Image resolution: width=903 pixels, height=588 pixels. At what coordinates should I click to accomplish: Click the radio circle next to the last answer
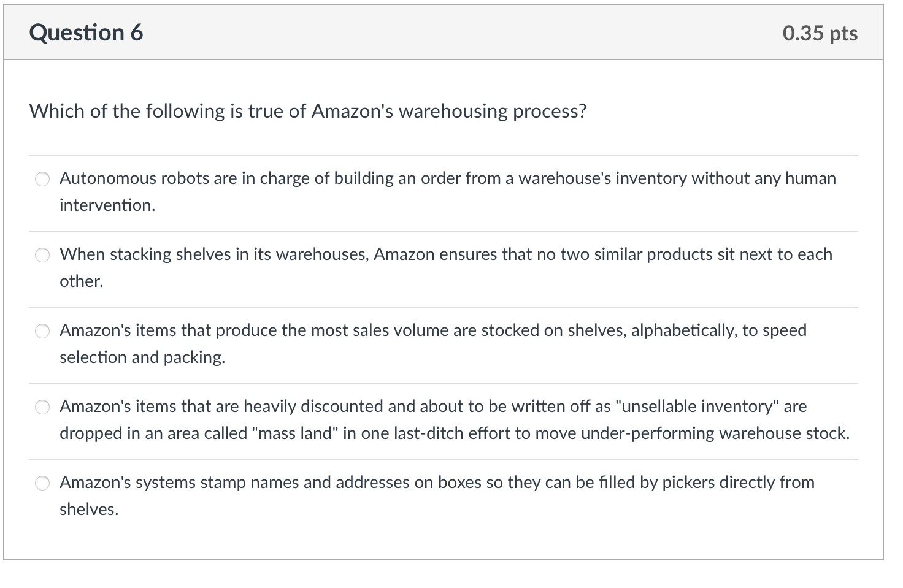[42, 483]
